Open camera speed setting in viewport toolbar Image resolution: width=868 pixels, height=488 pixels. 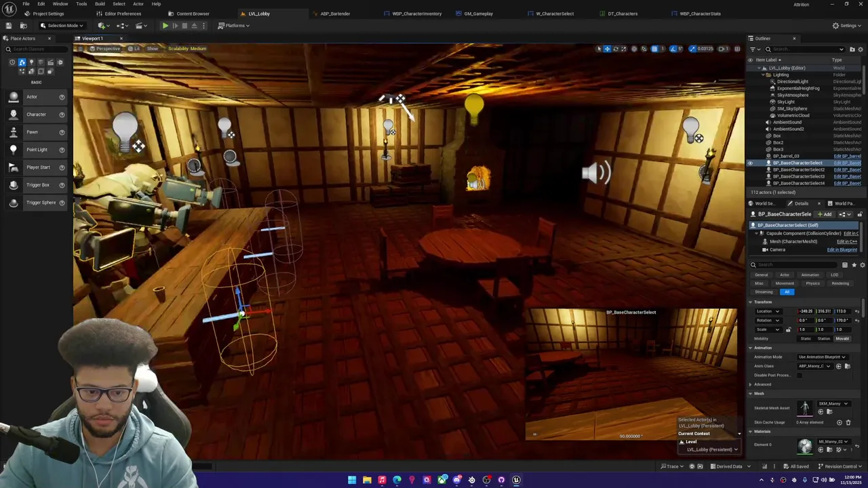[724, 49]
